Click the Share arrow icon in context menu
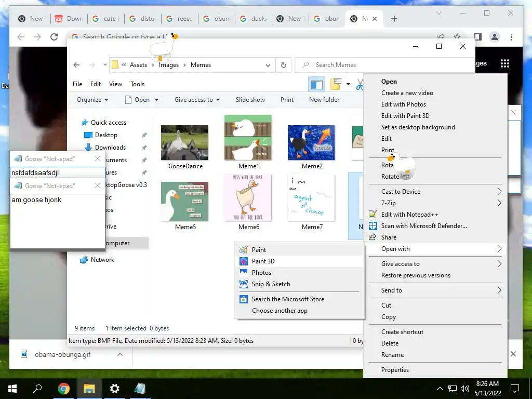Image resolution: width=532 pixels, height=399 pixels. [x=373, y=237]
